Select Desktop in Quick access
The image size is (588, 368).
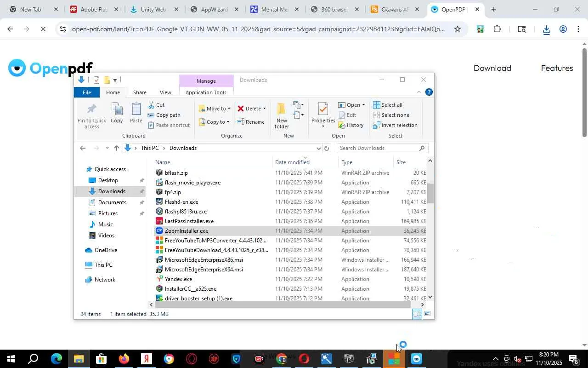[108, 180]
